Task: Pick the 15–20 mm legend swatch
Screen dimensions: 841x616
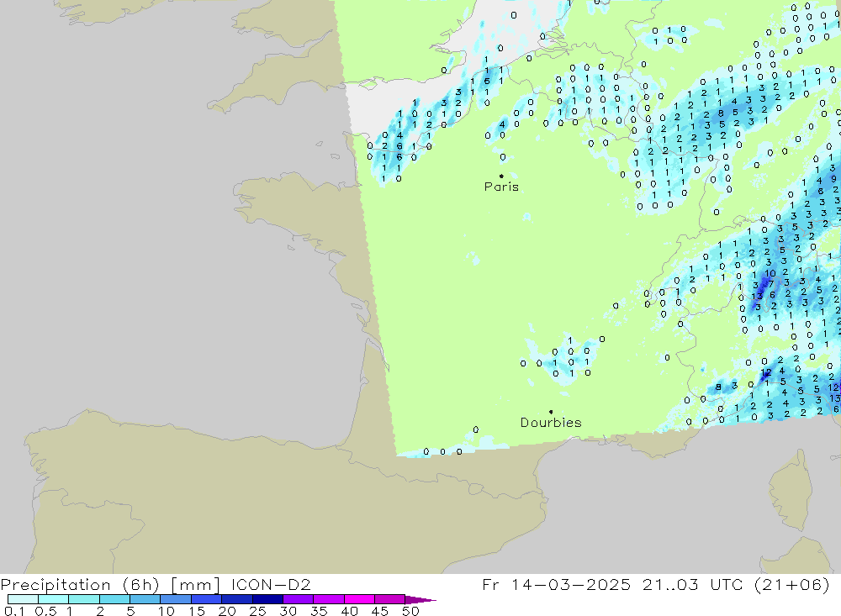Action: click(206, 599)
